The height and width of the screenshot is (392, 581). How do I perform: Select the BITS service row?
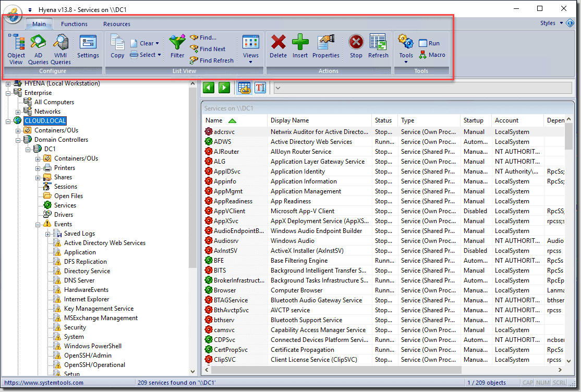click(384, 271)
